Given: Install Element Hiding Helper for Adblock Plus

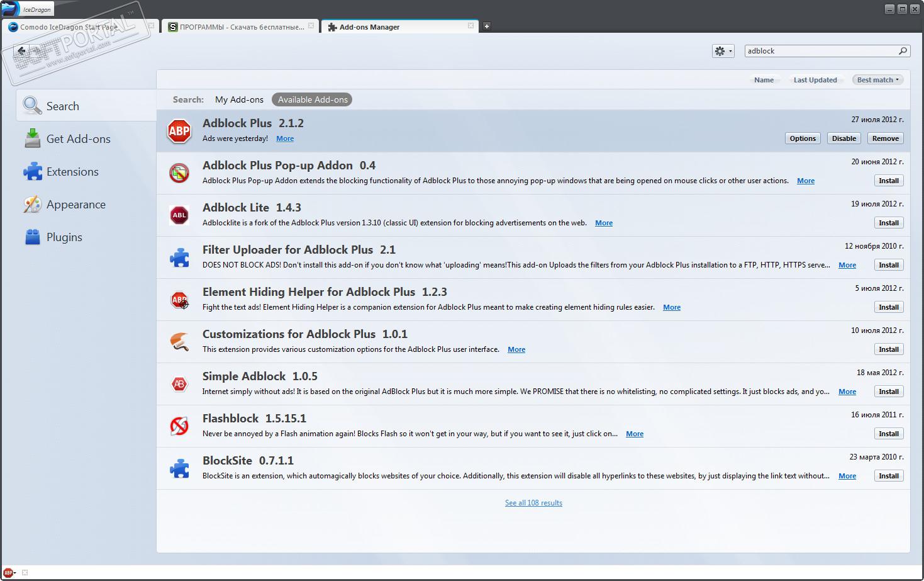Looking at the screenshot, I should click(889, 307).
